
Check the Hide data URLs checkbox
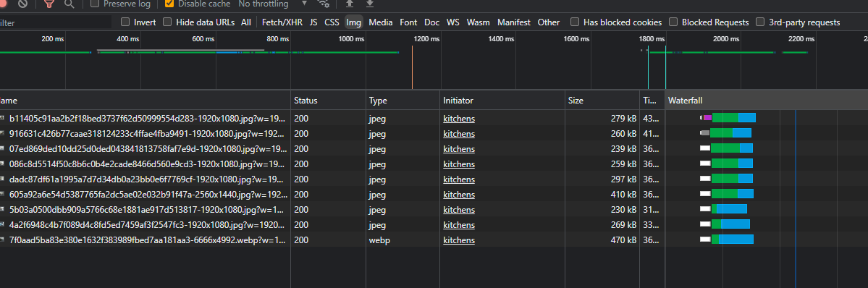click(x=167, y=22)
